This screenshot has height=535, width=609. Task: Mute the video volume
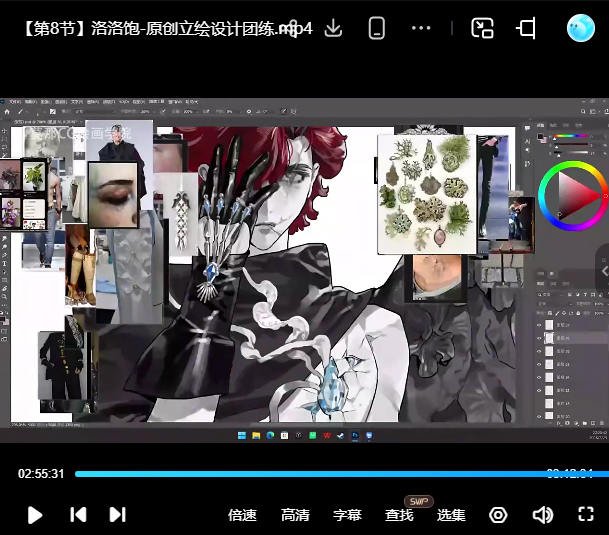click(542, 515)
